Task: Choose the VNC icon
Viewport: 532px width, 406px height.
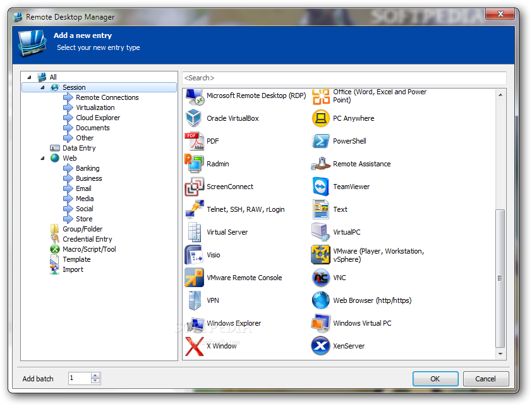Action: tap(320, 278)
